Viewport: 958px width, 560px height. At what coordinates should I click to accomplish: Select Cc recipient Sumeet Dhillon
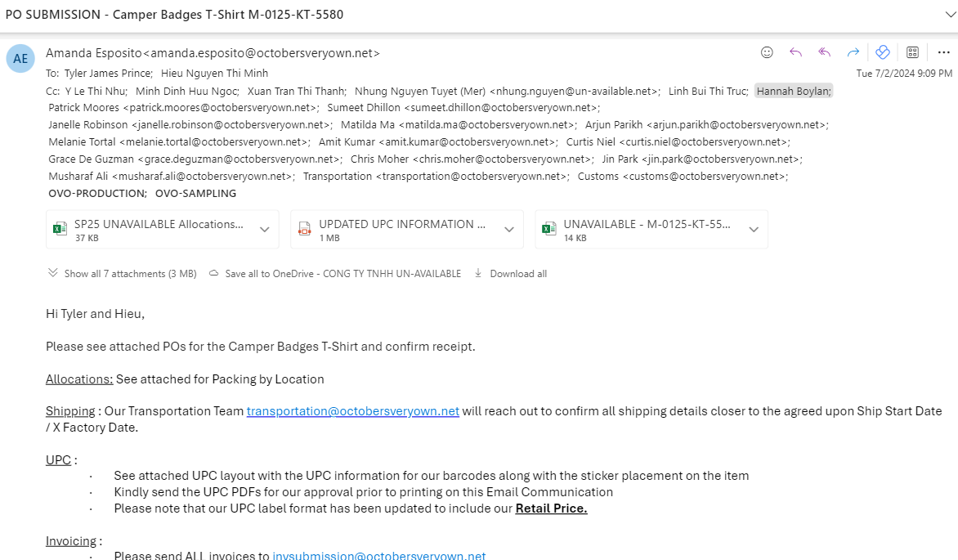click(x=463, y=108)
